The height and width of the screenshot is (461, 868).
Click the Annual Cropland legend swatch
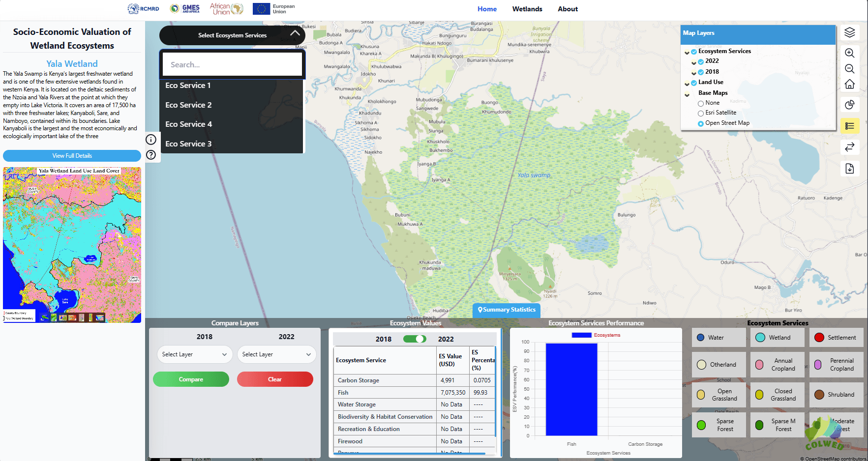[x=759, y=365]
